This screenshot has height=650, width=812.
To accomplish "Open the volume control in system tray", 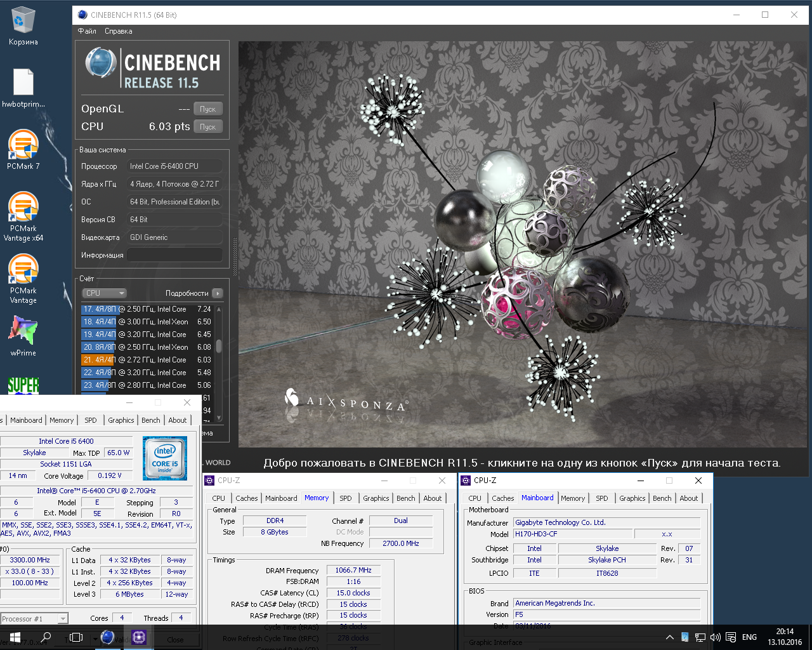I will pos(716,637).
